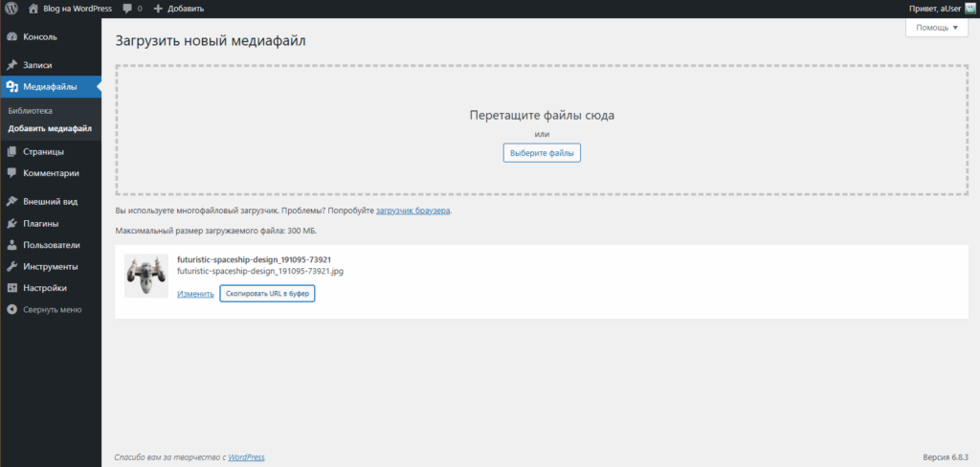Viewport: 980px width, 467px height.
Task: Click the Консоль dashboard icon
Action: (x=11, y=37)
